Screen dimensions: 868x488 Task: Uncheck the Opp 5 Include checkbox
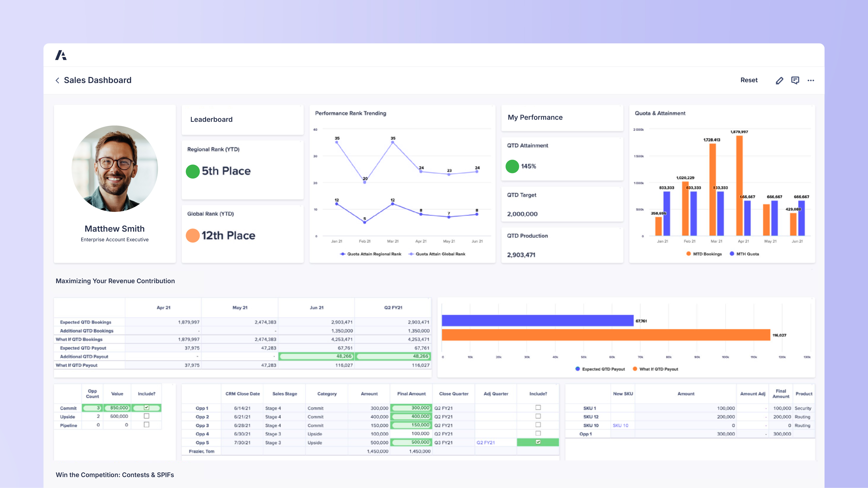(538, 442)
